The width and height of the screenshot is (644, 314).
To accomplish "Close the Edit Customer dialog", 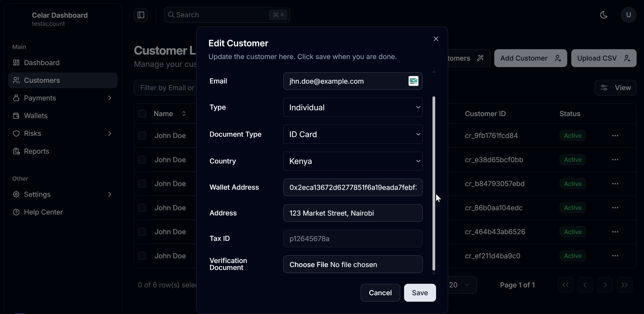I will click(x=436, y=39).
